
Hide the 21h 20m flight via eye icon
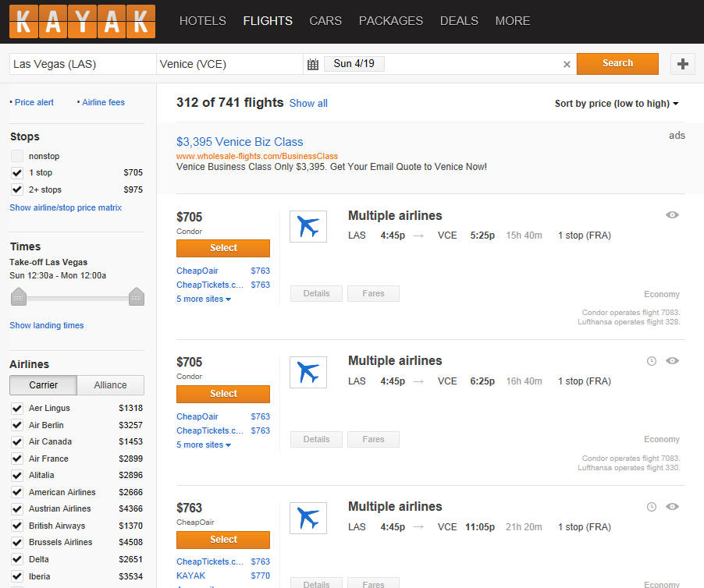click(672, 506)
